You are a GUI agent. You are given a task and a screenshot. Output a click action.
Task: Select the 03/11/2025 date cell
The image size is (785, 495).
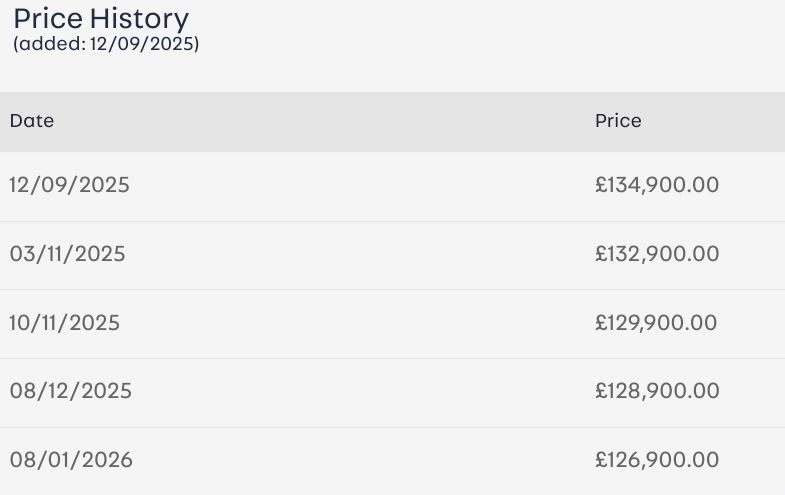pos(67,254)
